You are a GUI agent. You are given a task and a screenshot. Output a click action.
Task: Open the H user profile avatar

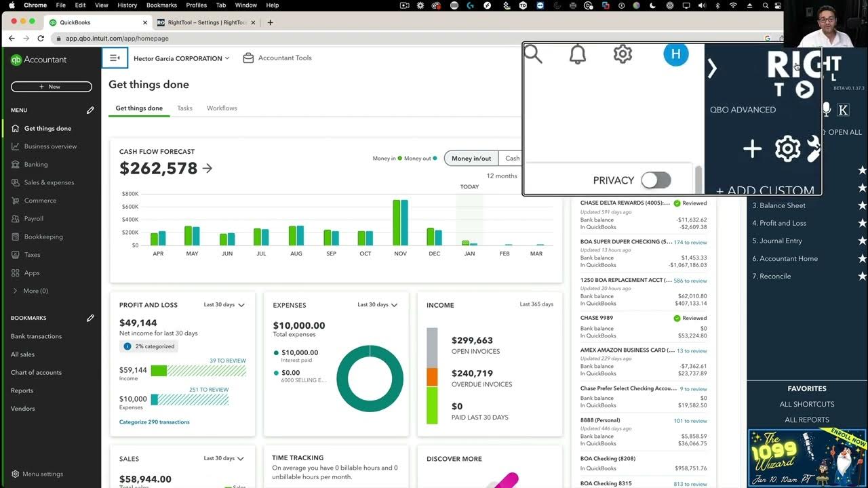(x=675, y=54)
